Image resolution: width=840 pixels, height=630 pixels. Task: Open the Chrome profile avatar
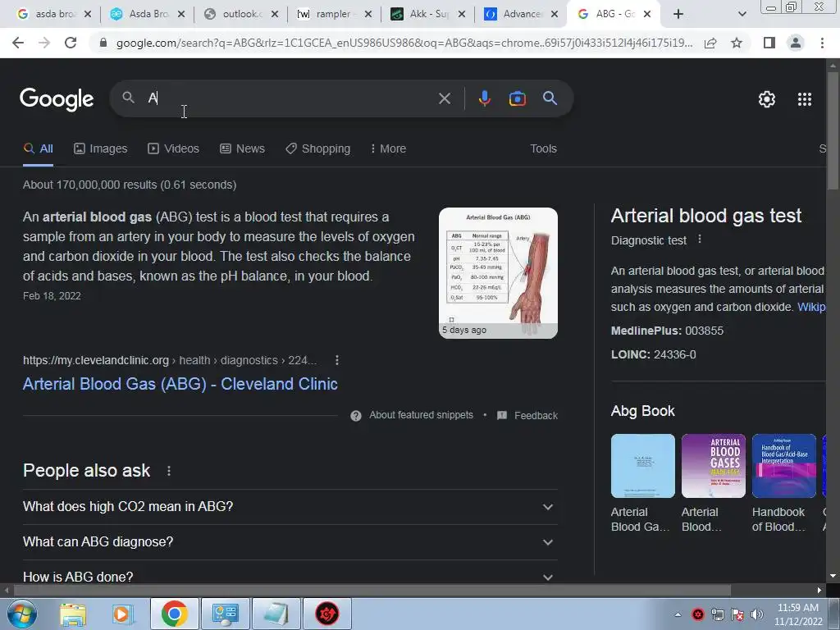tap(796, 43)
